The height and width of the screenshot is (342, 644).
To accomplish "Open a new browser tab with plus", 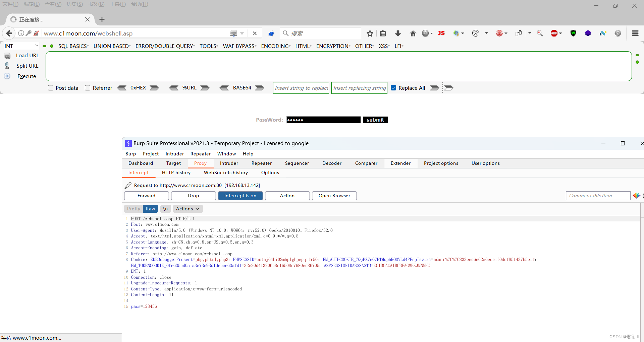I will click(x=102, y=19).
